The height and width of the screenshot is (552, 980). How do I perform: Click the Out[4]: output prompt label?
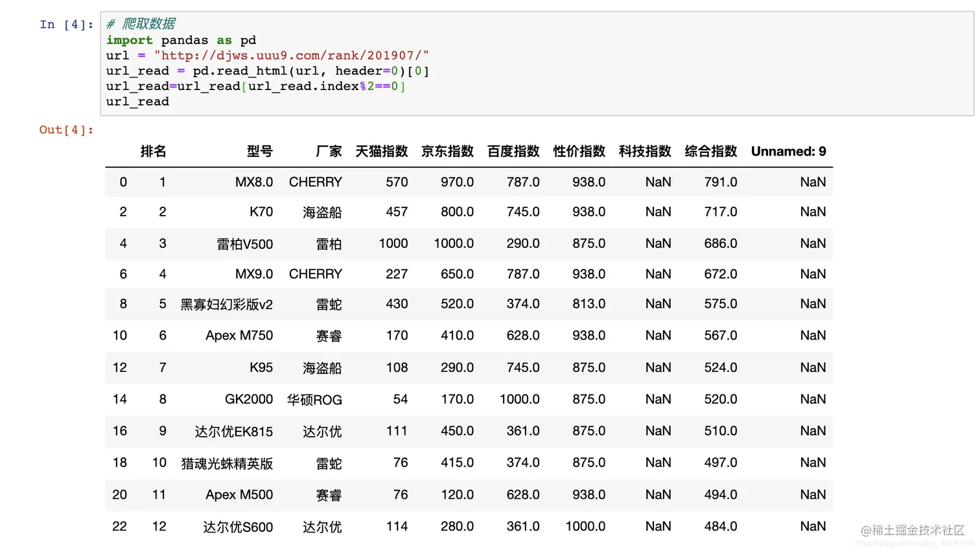(66, 130)
